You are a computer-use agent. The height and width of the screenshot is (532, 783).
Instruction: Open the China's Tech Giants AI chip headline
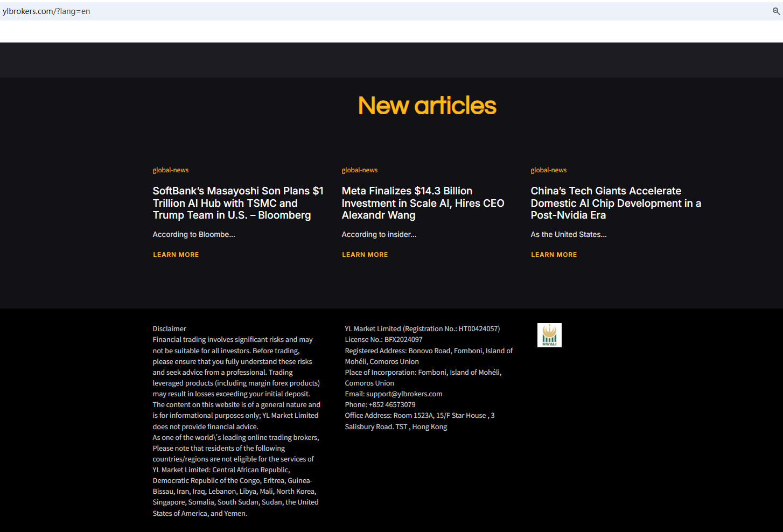coord(616,203)
